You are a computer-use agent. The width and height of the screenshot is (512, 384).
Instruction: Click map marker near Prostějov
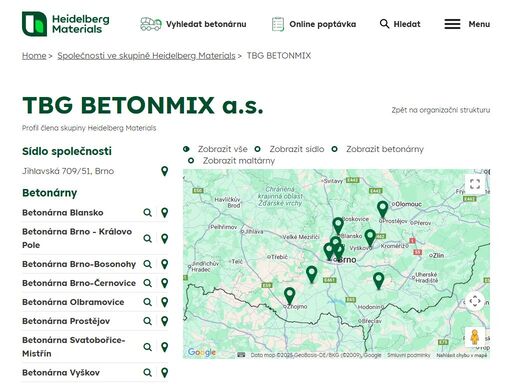coord(383,209)
